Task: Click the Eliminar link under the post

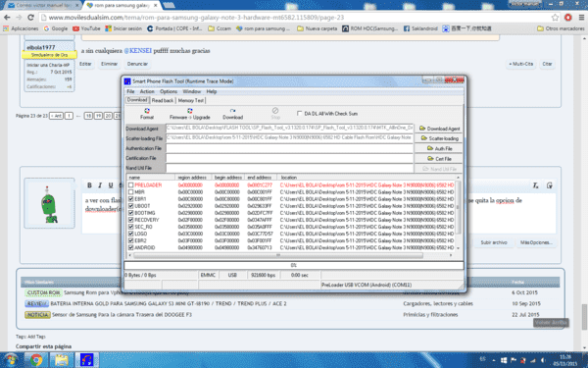Action: click(x=109, y=64)
